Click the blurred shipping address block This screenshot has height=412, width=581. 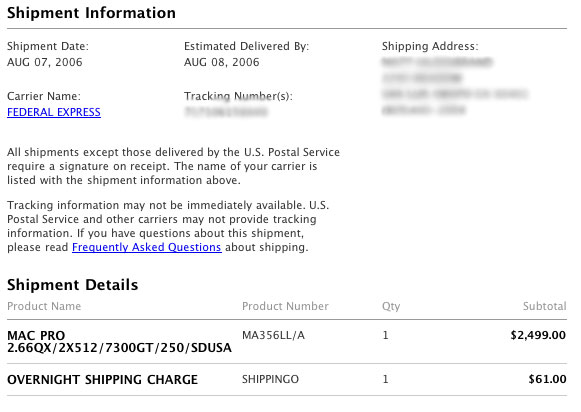(455, 86)
